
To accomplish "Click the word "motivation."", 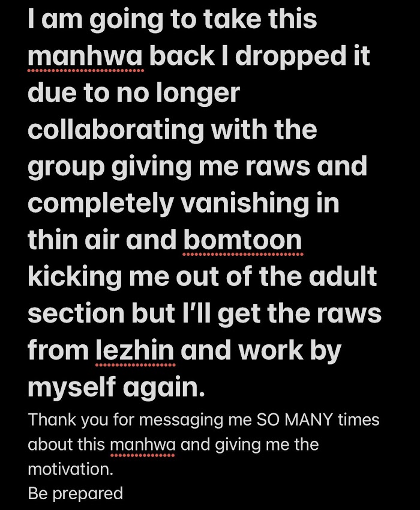I will click(x=71, y=469).
